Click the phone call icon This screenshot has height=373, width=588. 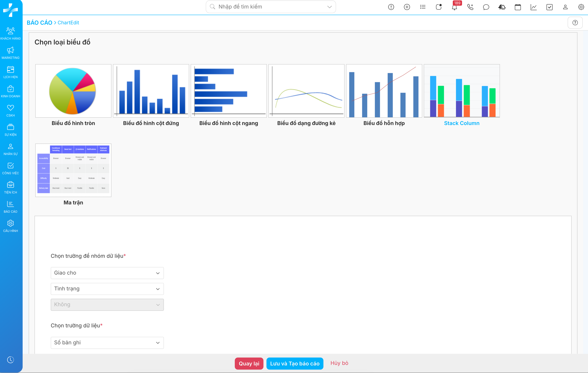coord(470,7)
